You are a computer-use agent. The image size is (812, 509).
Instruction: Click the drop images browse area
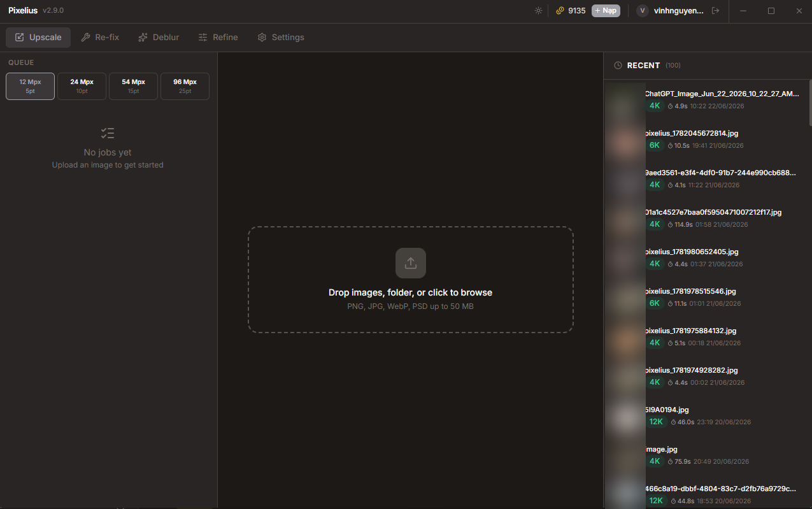pos(411,280)
